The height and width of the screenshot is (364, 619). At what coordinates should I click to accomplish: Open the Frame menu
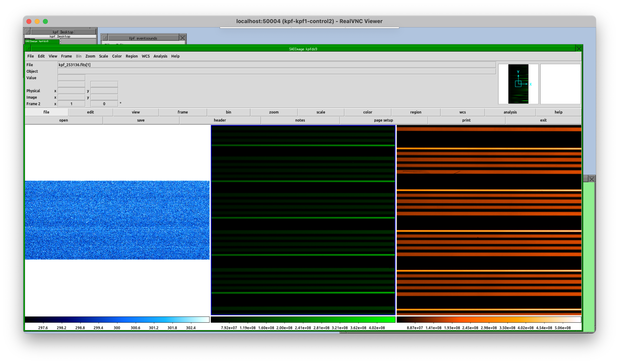pyautogui.click(x=67, y=56)
